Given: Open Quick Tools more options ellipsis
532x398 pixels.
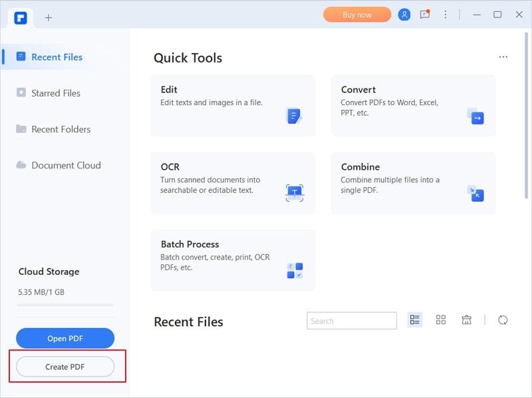Looking at the screenshot, I should 503,57.
